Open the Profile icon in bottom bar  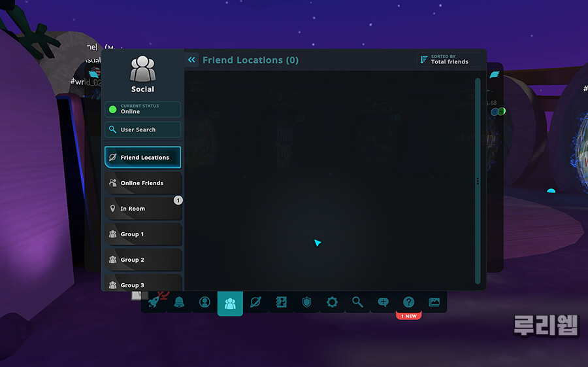tap(204, 302)
